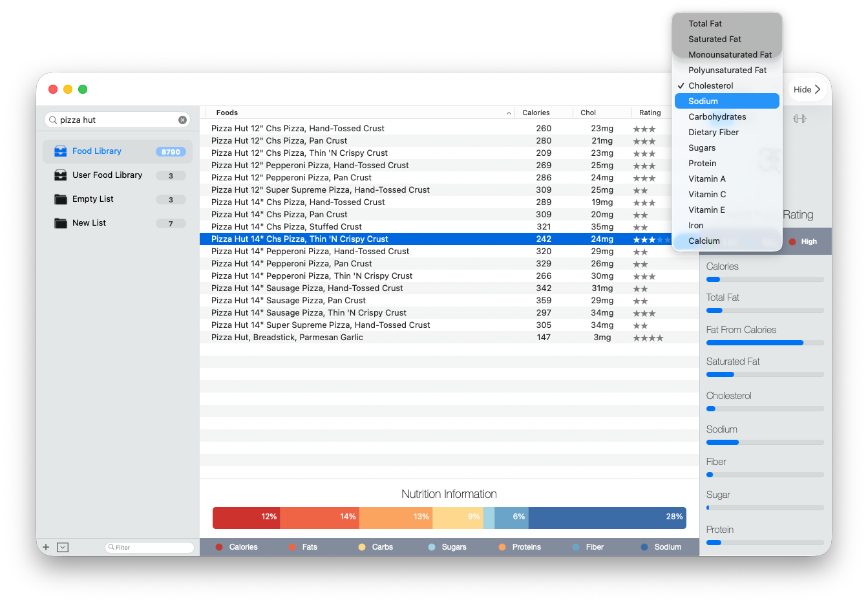This screenshot has height=604, width=868.
Task: Select Pizza Hut 12" Super Supreme Pizza row
Action: click(x=449, y=190)
